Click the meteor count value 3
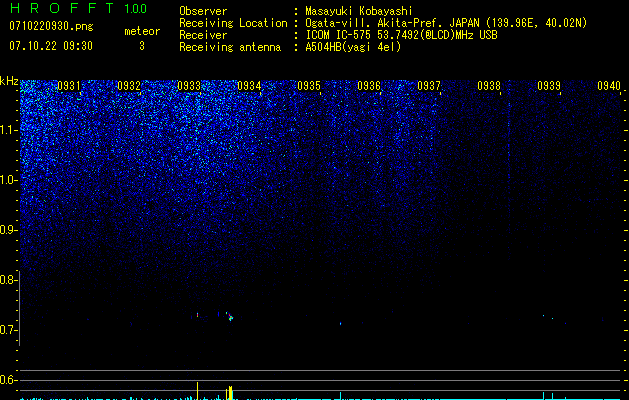Image resolution: width=629 pixels, height=400 pixels. pyautogui.click(x=142, y=46)
